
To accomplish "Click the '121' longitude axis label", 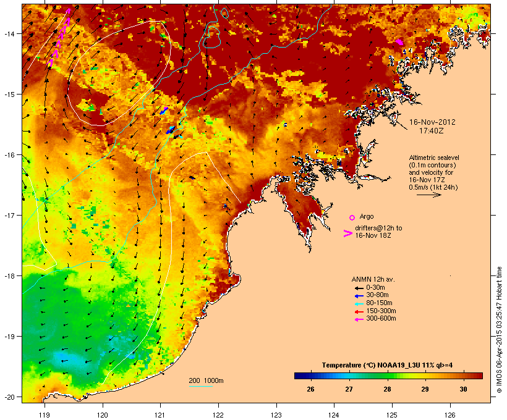I will [160, 415].
